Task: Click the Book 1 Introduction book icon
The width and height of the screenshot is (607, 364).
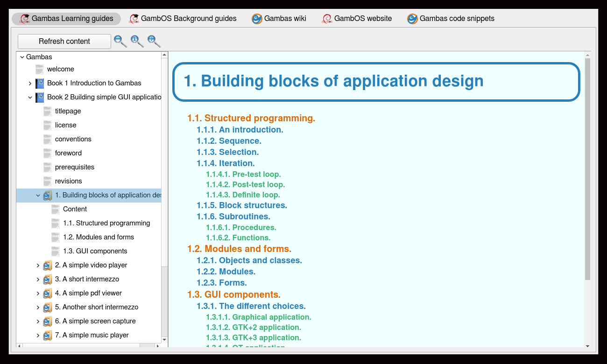Action: point(40,84)
